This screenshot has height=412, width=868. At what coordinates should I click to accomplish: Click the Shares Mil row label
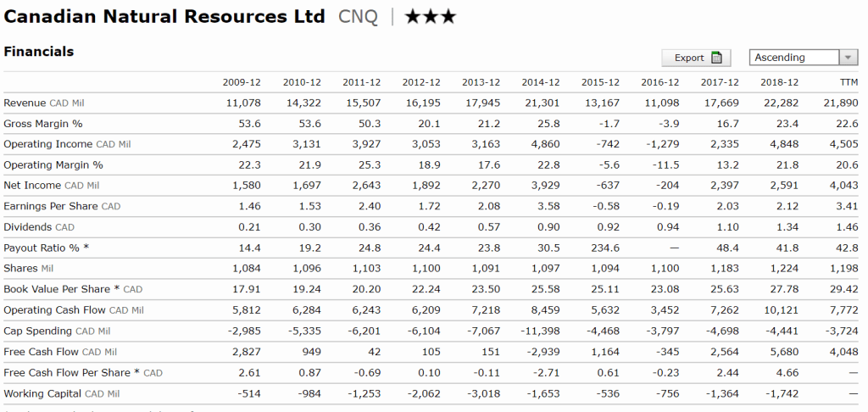[28, 269]
